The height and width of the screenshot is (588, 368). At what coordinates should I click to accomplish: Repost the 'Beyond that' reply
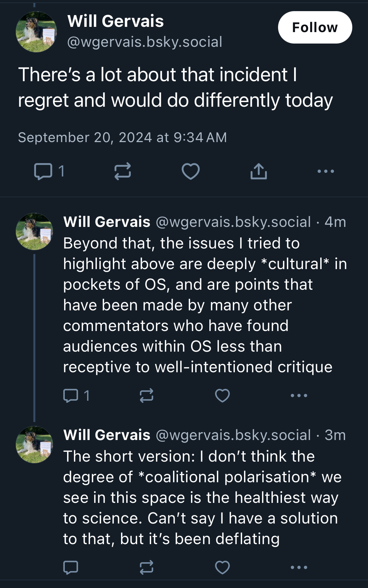click(x=146, y=395)
